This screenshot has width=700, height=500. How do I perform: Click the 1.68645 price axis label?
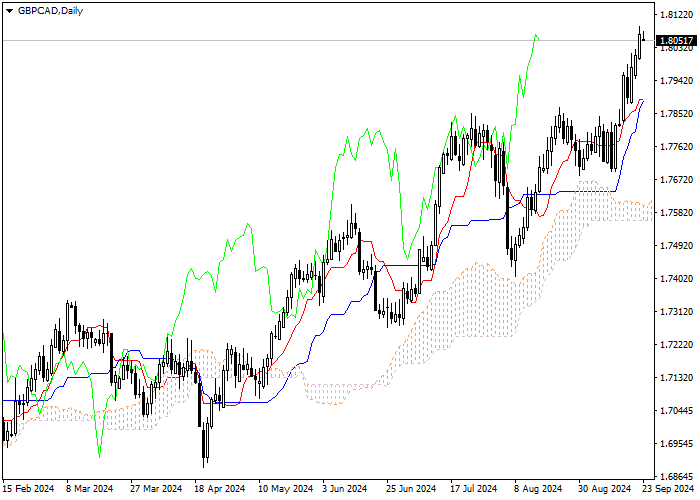(676, 476)
